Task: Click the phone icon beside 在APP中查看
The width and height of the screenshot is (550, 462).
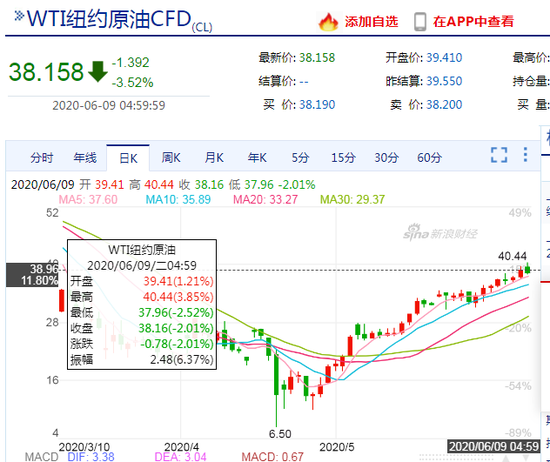Action: coord(420,22)
